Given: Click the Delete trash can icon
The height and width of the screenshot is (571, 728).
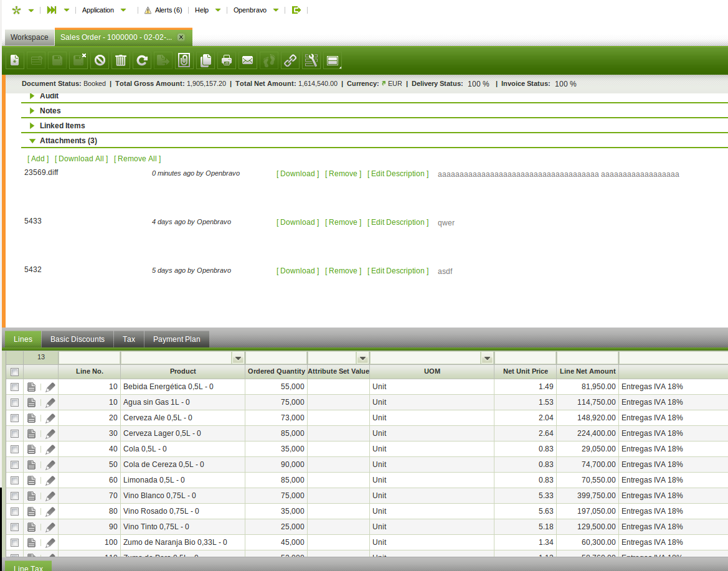Looking at the screenshot, I should (121, 60).
